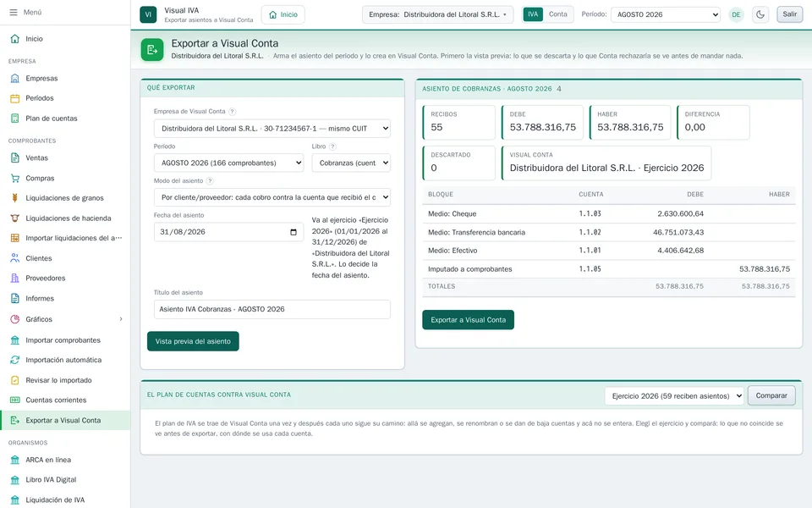Open the header Período AGOSTO 2026 dropdown
The height and width of the screenshot is (508, 812).
point(666,14)
